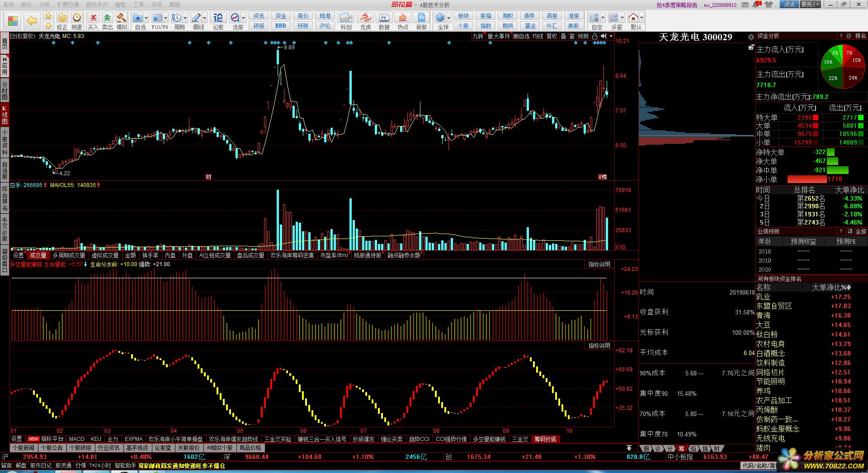Open the 分析 menu
868x473 pixels.
click(45, 5)
